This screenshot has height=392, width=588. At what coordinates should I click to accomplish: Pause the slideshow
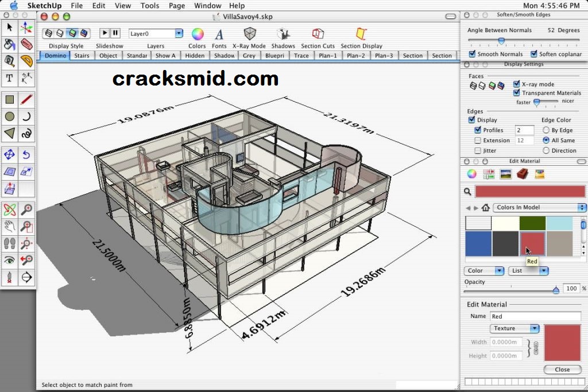tap(115, 33)
